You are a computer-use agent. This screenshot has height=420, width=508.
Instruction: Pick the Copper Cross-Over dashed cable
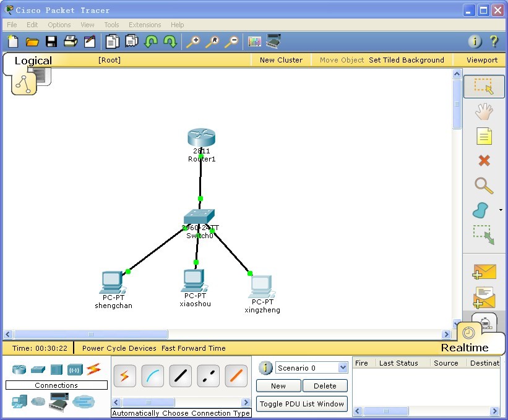point(209,375)
